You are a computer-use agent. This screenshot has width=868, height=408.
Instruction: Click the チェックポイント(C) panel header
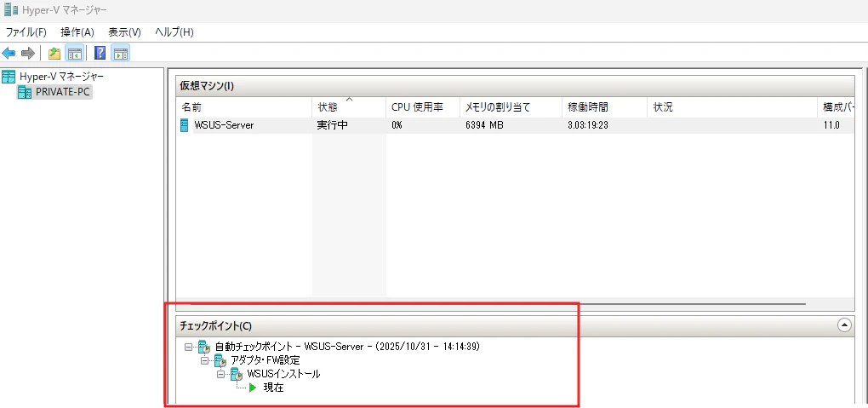point(516,325)
